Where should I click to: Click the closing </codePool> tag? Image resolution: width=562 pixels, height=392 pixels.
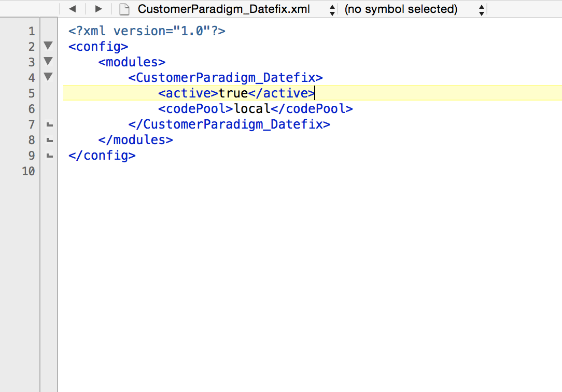[312, 108]
